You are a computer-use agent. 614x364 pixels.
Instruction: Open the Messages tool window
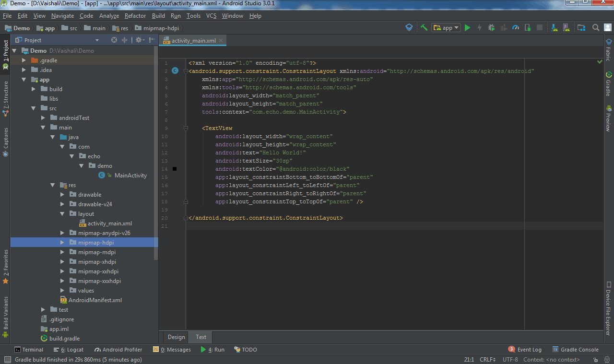point(172,350)
